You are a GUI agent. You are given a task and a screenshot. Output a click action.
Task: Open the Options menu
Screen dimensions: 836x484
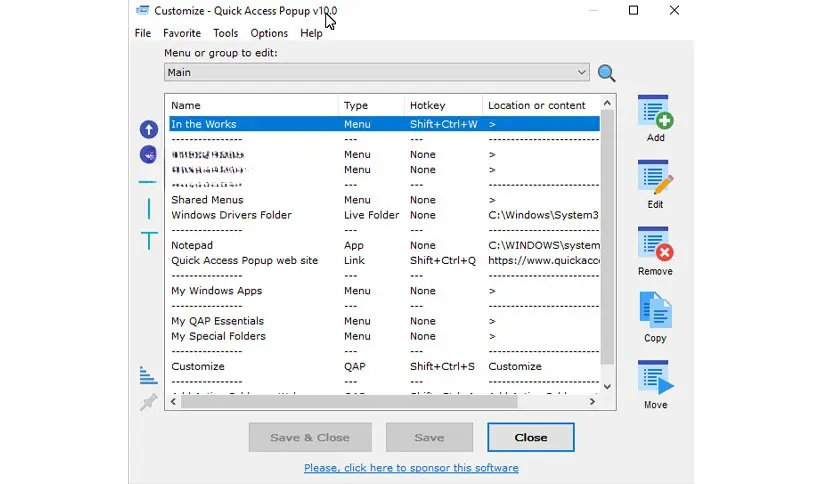269,33
